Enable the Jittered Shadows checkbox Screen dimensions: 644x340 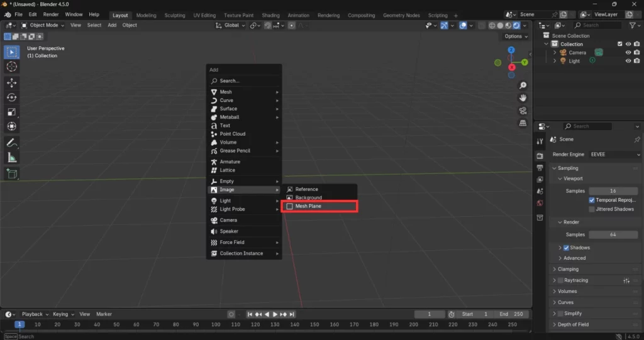592,209
